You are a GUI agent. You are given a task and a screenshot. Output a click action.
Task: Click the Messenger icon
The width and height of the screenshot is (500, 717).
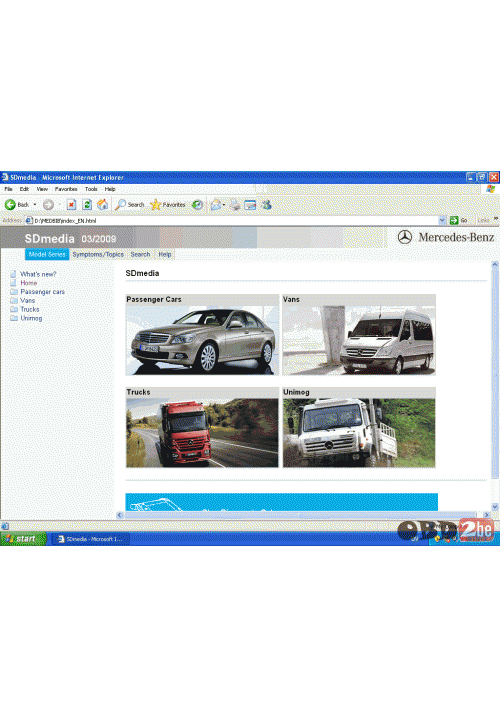(267, 204)
